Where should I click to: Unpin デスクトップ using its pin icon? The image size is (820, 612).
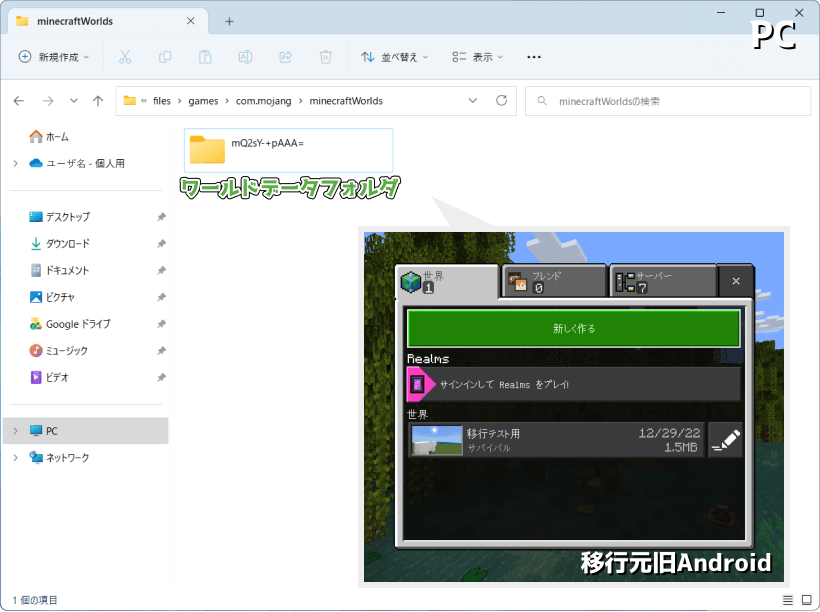point(161,217)
